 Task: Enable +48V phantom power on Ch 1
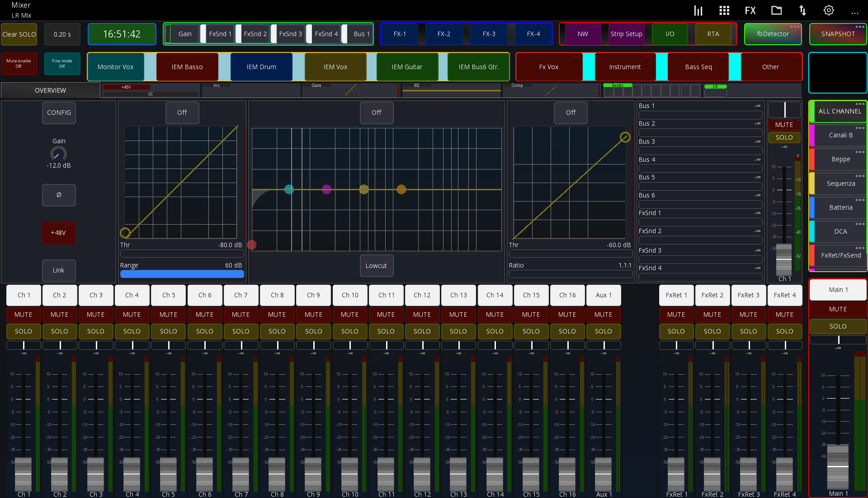[59, 233]
